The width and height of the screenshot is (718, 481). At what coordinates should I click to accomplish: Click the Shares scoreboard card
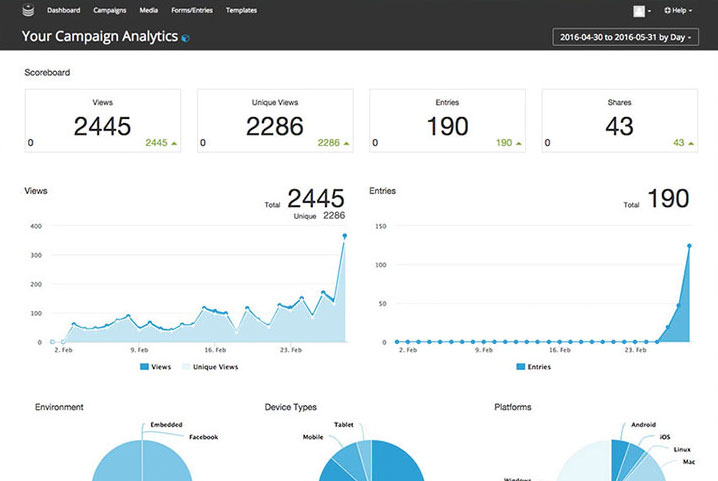point(620,120)
